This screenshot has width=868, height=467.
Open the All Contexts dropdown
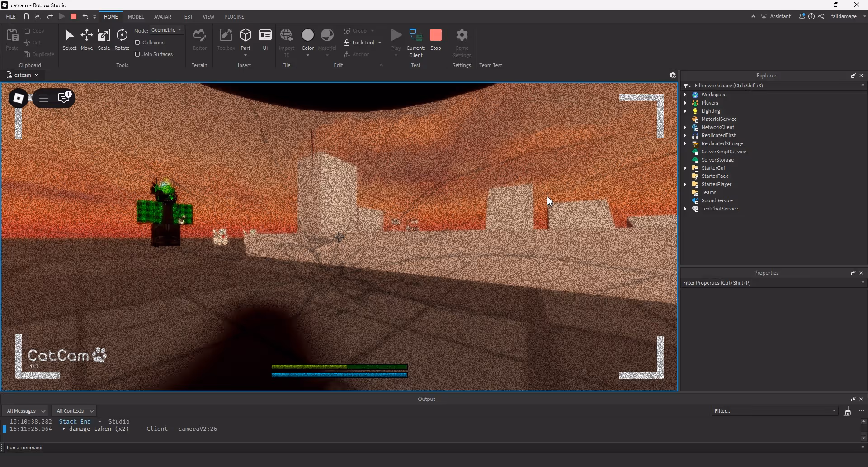[x=75, y=411]
